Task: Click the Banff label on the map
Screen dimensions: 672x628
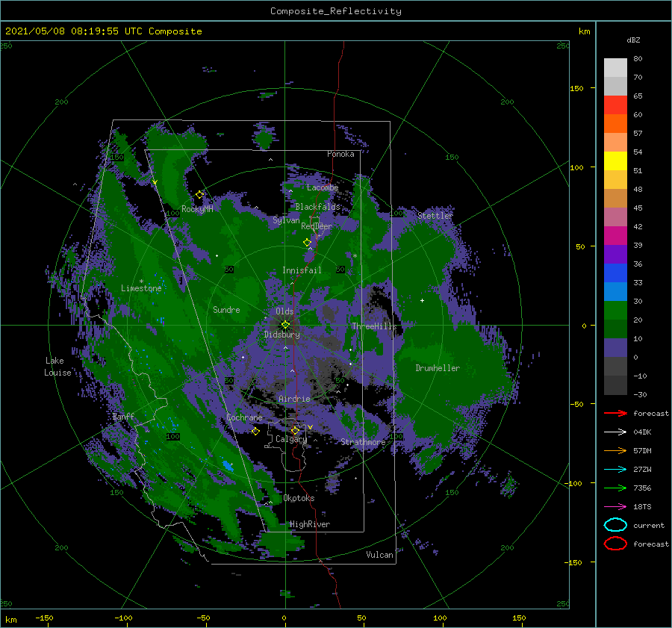Action: tap(123, 416)
